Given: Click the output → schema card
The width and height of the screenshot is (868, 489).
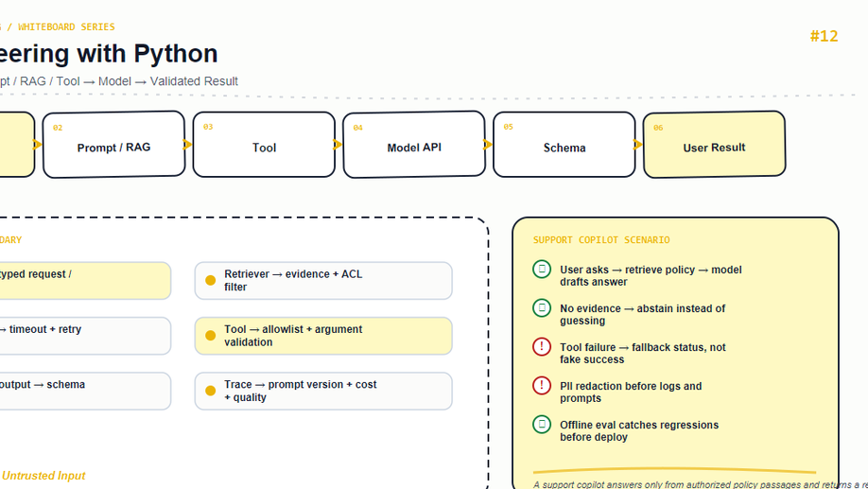Looking at the screenshot, I should point(85,391).
